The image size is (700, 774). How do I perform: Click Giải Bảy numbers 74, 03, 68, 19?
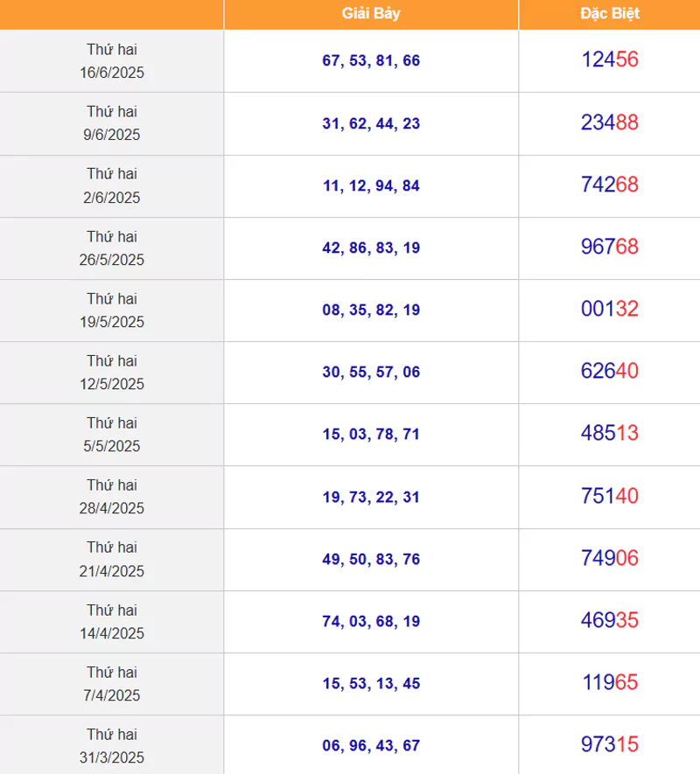(371, 622)
